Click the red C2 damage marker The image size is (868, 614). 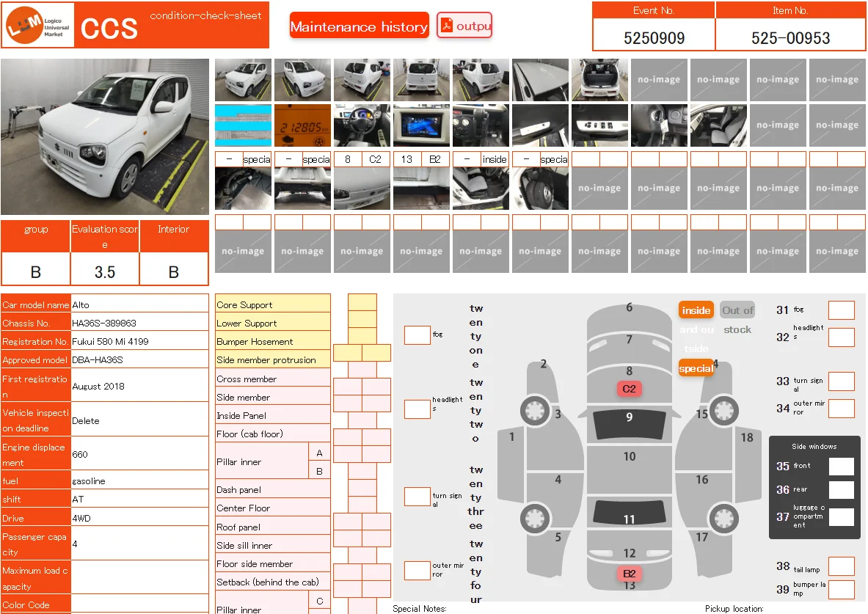[629, 389]
